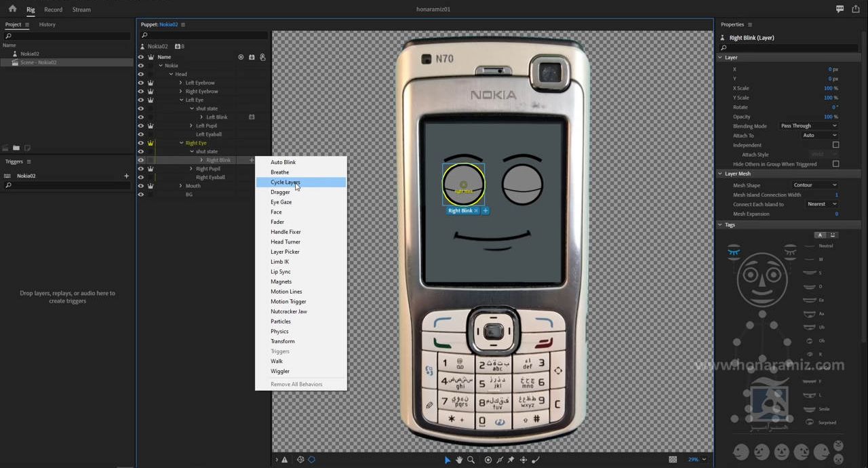Select the Pin handle tool

[x=511, y=459]
